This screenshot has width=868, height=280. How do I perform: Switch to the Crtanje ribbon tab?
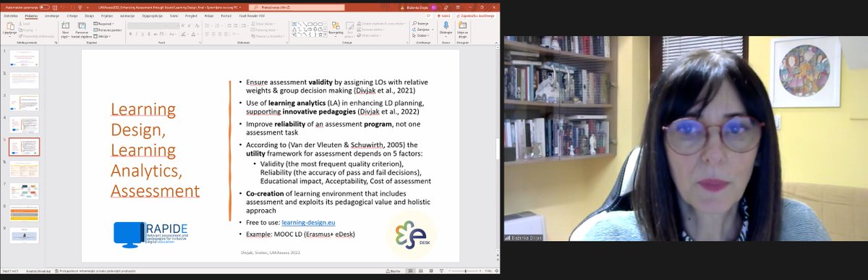click(x=72, y=16)
